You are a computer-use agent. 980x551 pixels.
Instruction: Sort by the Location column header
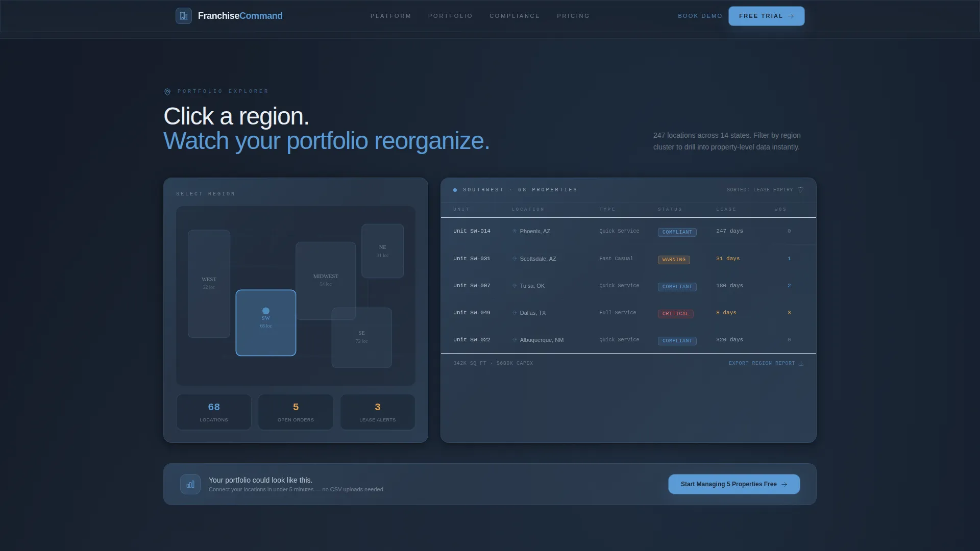click(528, 209)
